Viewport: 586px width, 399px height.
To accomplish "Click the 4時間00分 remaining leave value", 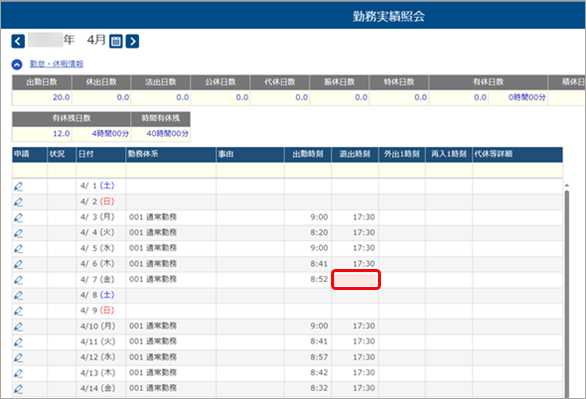I will [110, 134].
